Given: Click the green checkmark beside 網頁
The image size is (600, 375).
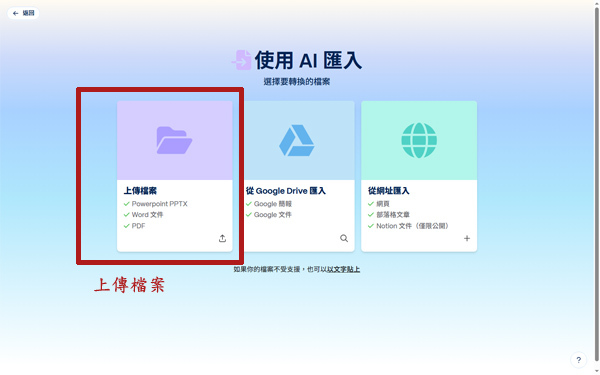Looking at the screenshot, I should click(x=371, y=204).
